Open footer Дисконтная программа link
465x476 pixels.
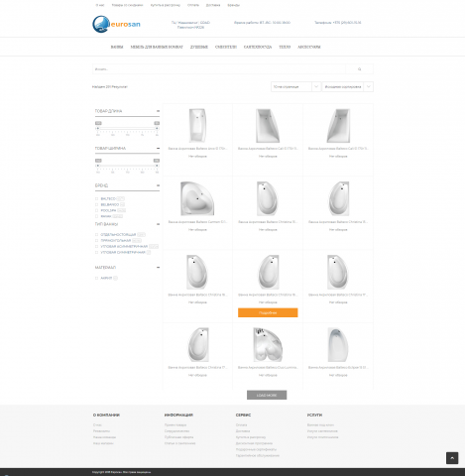pyautogui.click(x=254, y=443)
